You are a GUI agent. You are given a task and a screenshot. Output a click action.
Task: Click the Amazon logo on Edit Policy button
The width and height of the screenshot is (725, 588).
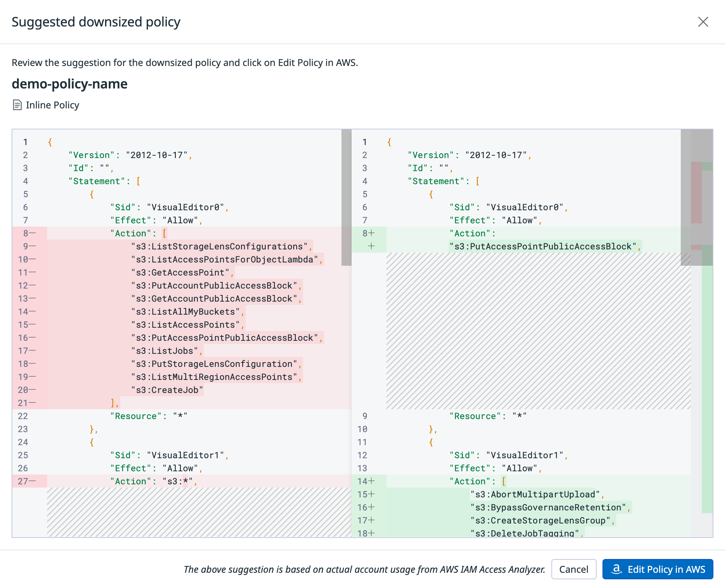click(616, 569)
